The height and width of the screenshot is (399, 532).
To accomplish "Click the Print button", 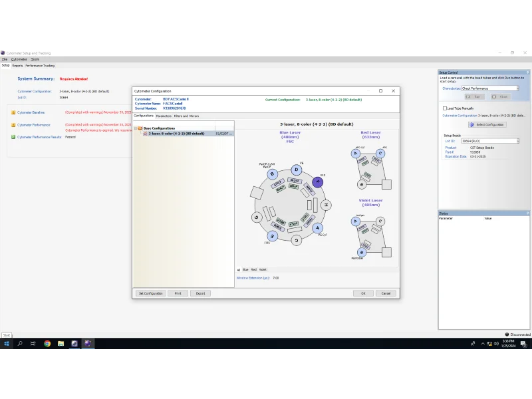I will pos(178,293).
